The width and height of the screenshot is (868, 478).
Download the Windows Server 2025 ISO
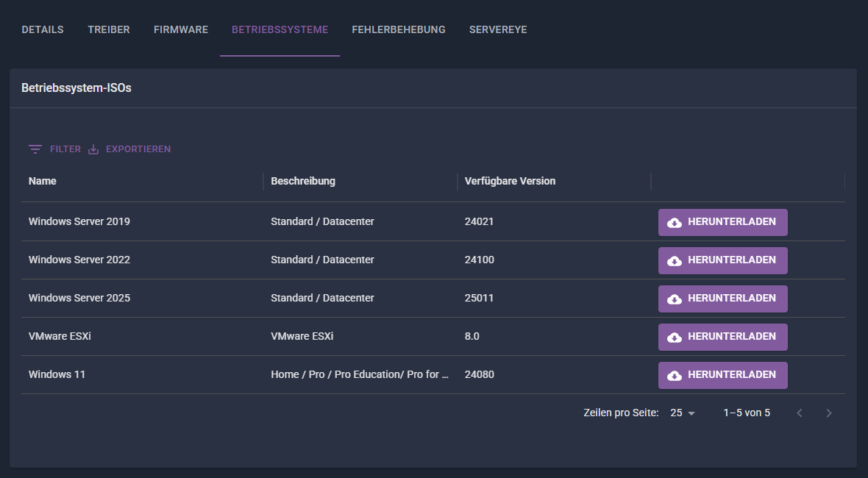point(722,298)
